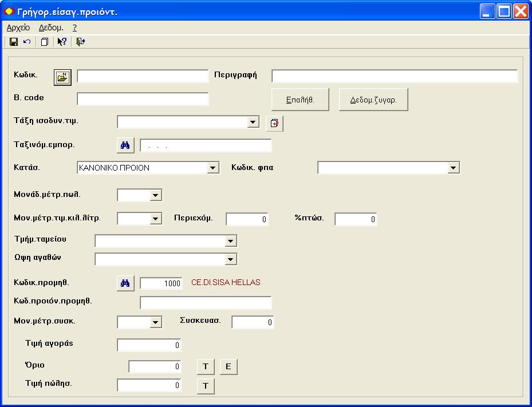Viewport: 532px width, 407px height.
Task: Open the Αρχείο menu
Action: [x=18, y=28]
